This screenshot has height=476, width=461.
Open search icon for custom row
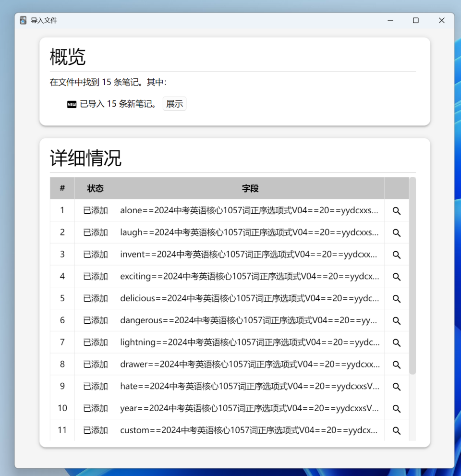(x=396, y=430)
